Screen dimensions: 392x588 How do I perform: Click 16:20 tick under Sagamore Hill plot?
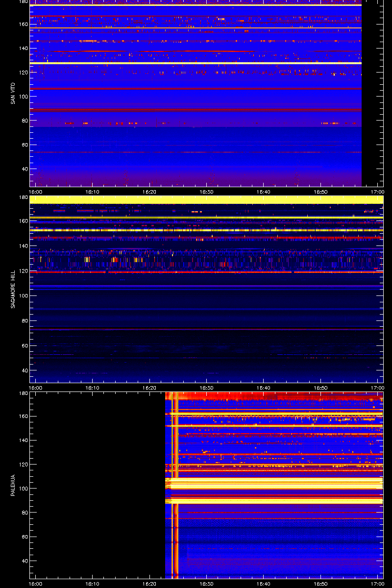[x=149, y=388]
